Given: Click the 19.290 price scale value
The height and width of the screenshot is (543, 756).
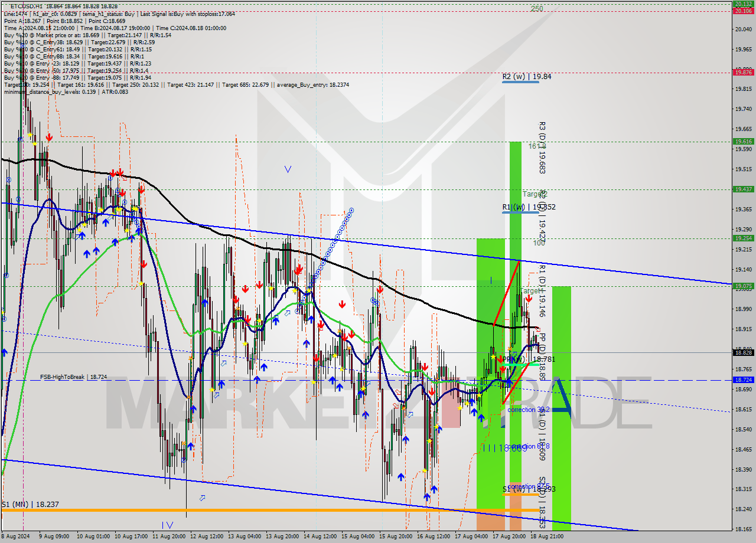Looking at the screenshot, I should tap(742, 228).
